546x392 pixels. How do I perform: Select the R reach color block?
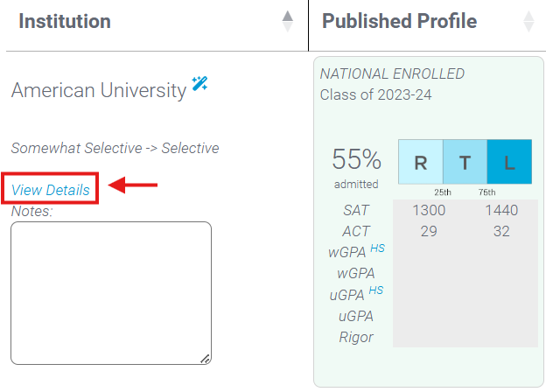pos(421,162)
